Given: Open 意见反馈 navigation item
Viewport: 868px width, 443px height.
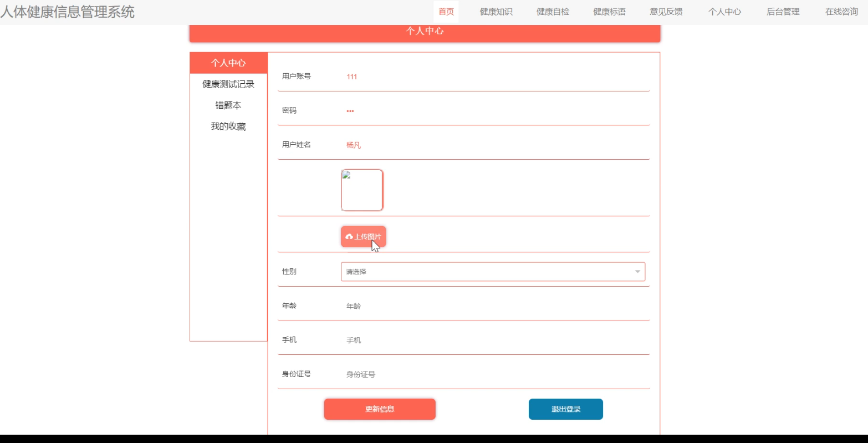Looking at the screenshot, I should (666, 12).
